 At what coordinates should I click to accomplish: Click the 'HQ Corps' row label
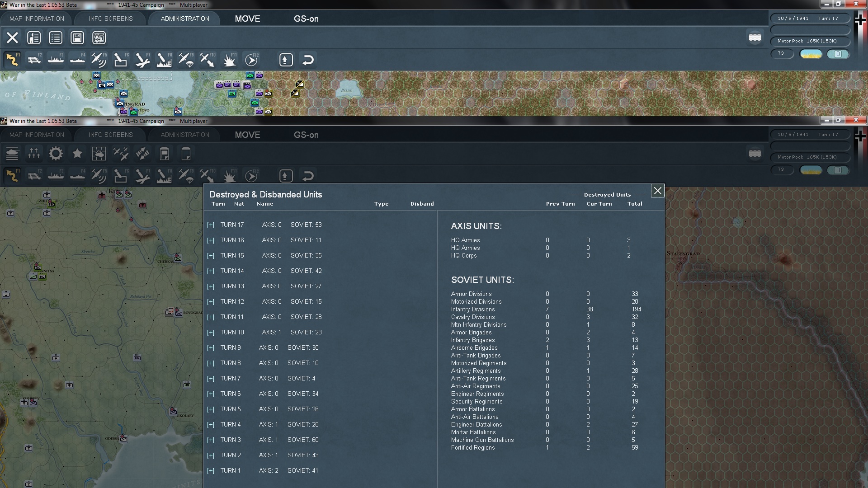(464, 256)
